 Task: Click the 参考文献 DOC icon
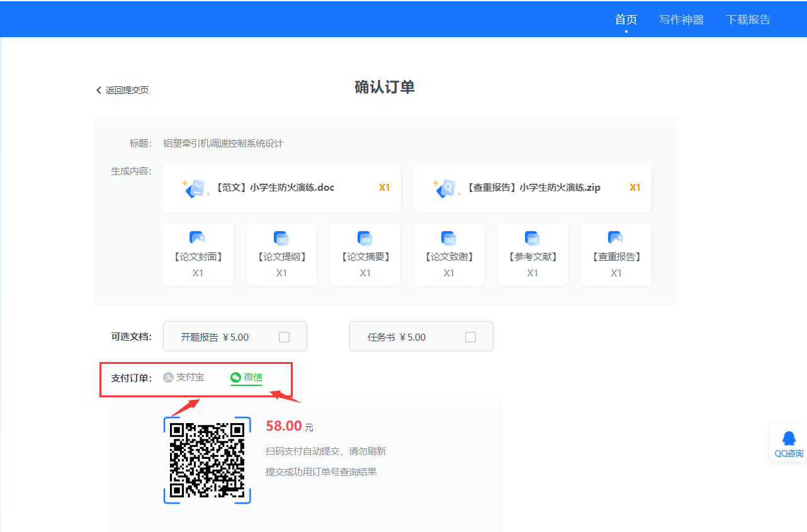(x=533, y=238)
